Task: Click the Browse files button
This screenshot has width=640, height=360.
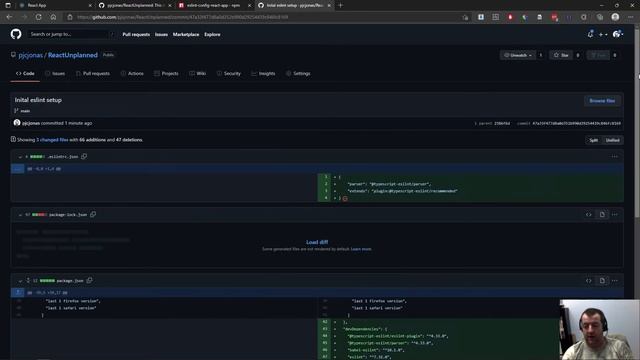Action: 602,101
